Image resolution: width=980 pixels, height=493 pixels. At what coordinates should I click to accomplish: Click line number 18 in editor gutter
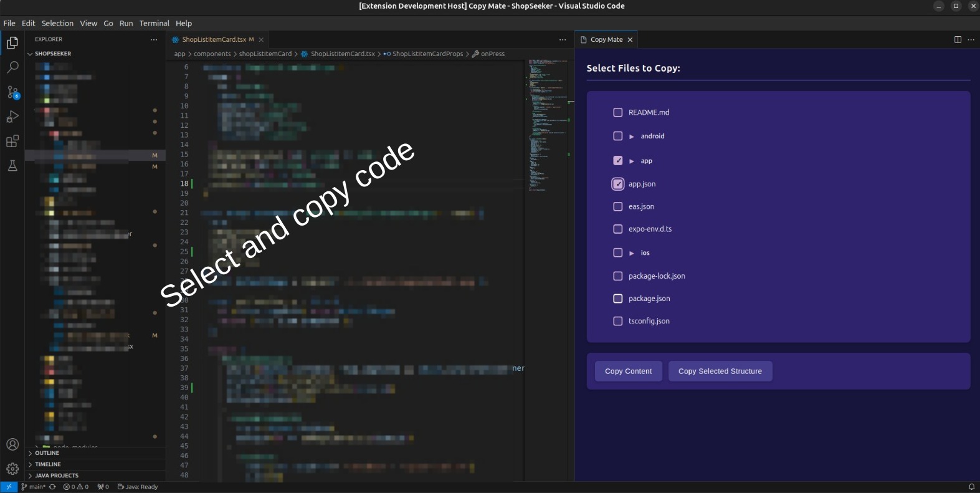tap(184, 183)
